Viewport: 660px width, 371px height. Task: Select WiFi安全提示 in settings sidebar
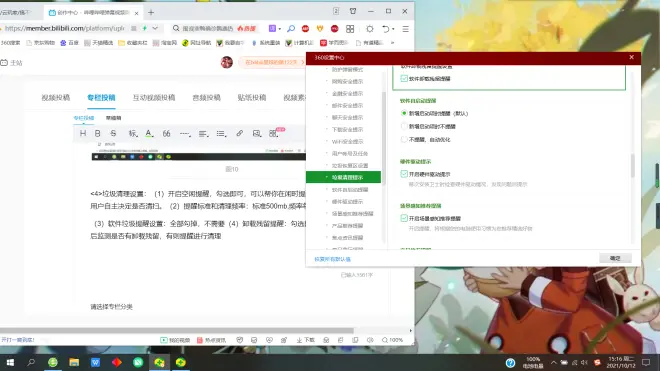(x=347, y=141)
